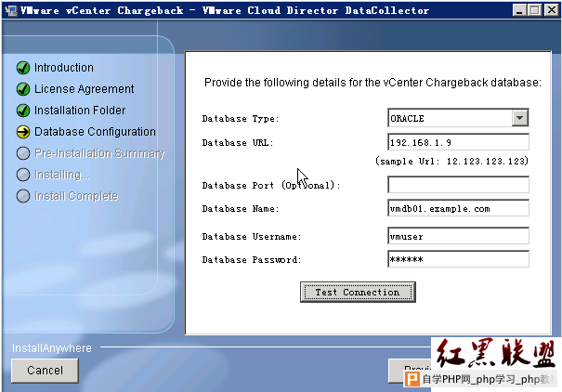Select the Installing... step label
This screenshot has width=562, height=392.
(x=62, y=175)
